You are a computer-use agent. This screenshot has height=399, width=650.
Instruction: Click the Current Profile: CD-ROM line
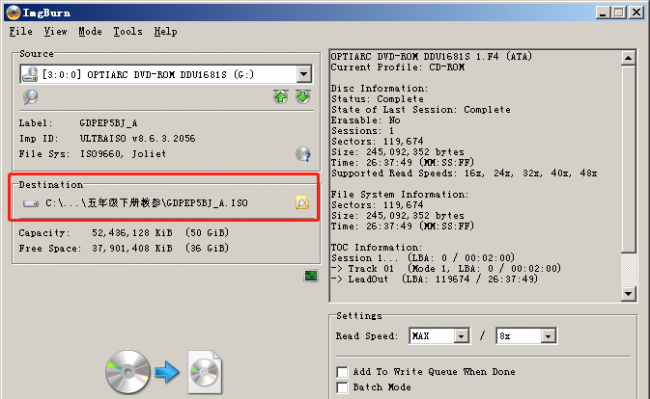(398, 67)
